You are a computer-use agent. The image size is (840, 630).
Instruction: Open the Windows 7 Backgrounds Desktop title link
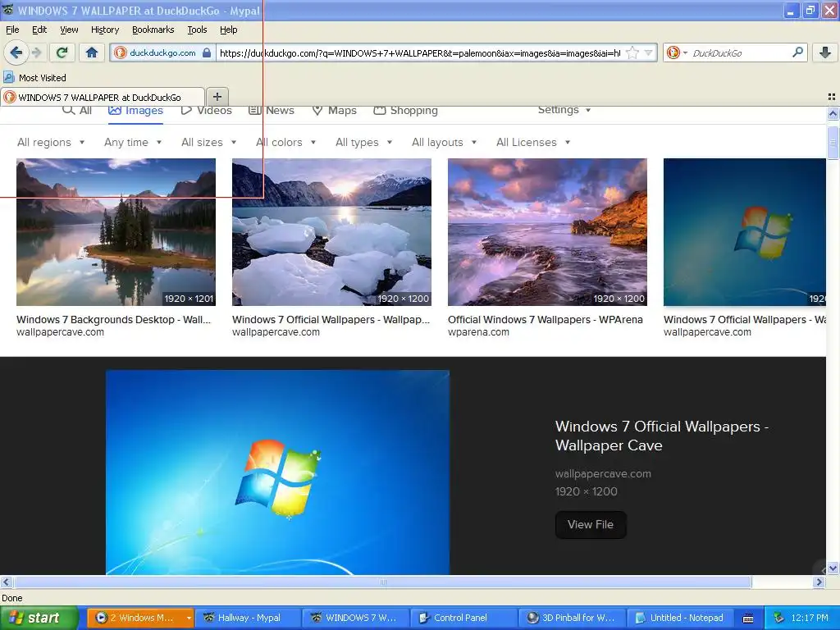[x=113, y=319]
